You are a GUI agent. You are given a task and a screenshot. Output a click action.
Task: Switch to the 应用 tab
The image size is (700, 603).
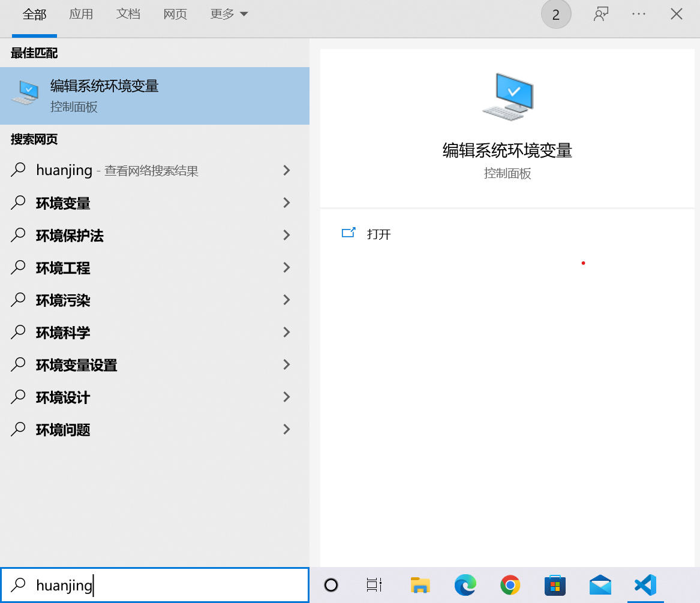pyautogui.click(x=81, y=14)
